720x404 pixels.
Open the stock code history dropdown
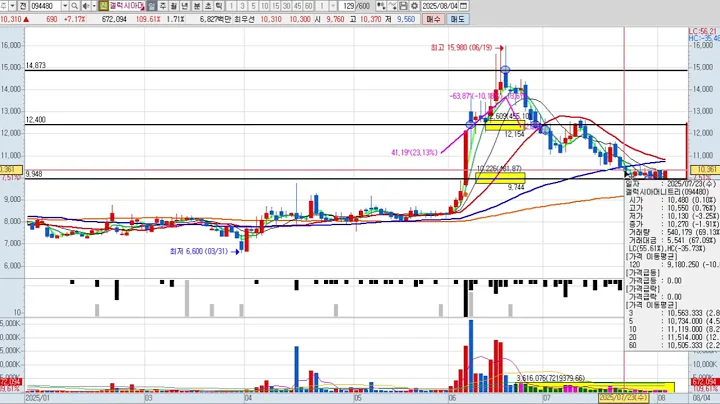(65, 6)
